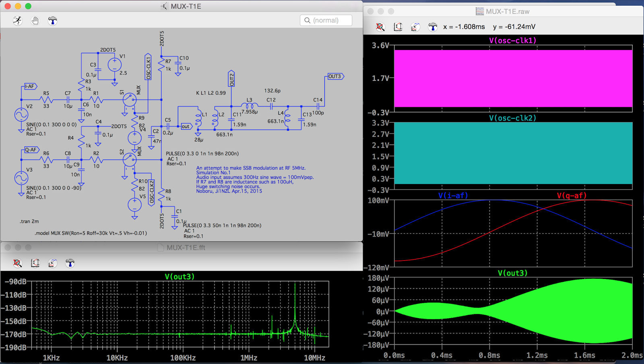Click the crossed-magnifier zoom-fit icon in MUX-T1E.fft
This screenshot has height=364, width=644.
pyautogui.click(x=17, y=263)
